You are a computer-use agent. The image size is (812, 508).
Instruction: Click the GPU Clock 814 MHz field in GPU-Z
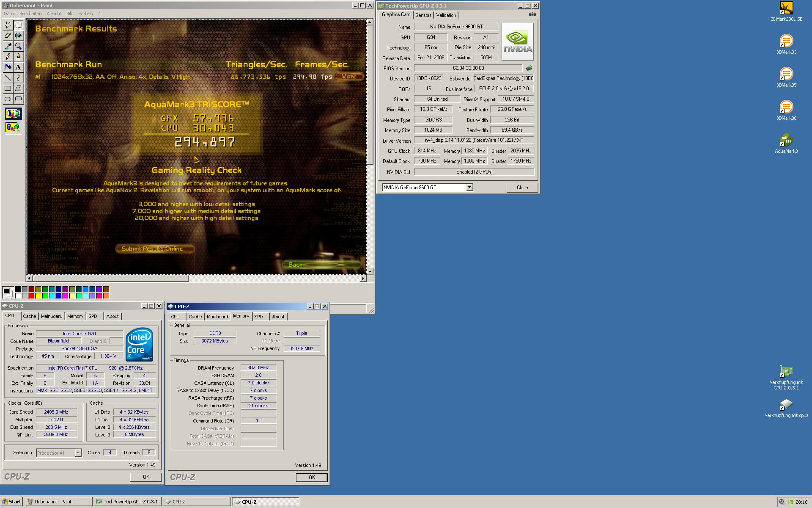(427, 151)
